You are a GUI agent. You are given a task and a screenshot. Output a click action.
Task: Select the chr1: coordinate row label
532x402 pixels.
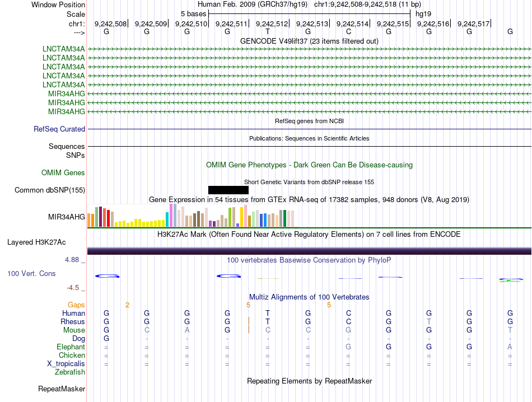click(x=77, y=24)
